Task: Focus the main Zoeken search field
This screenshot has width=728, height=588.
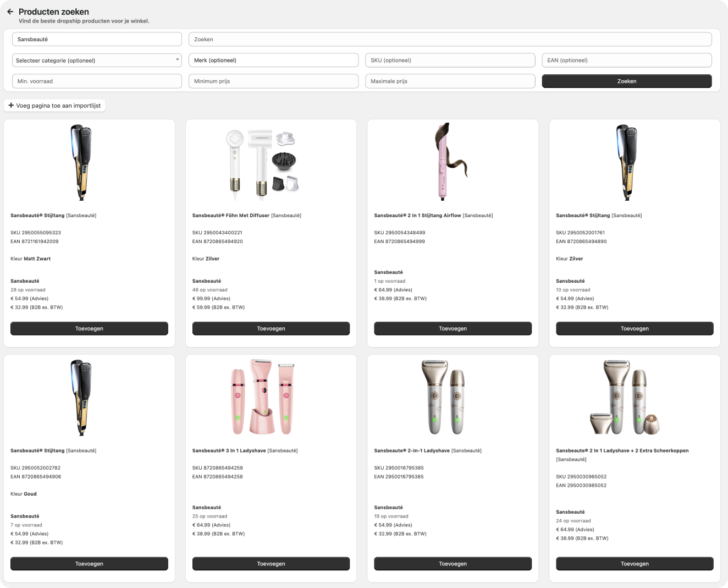Action: tap(450, 40)
